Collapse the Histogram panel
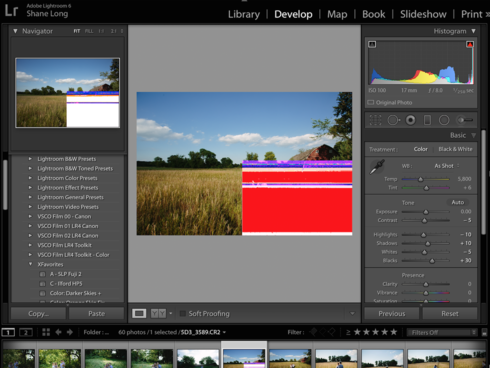The image size is (490, 368). pyautogui.click(x=473, y=31)
